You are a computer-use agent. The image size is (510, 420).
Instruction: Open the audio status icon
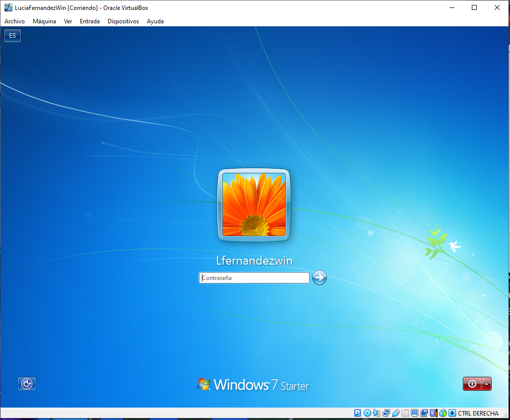point(377,413)
